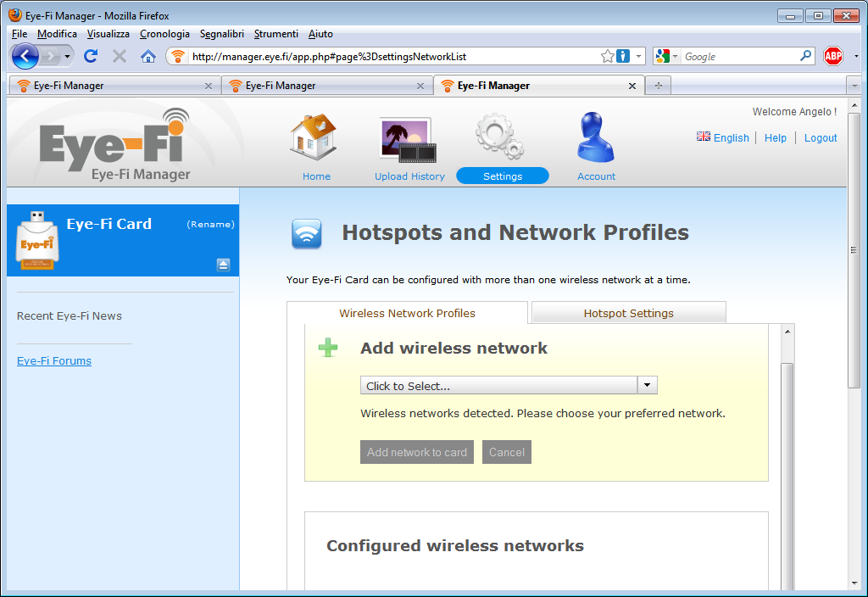Click the Settings navigation pill
868x597 pixels.
[x=503, y=176]
